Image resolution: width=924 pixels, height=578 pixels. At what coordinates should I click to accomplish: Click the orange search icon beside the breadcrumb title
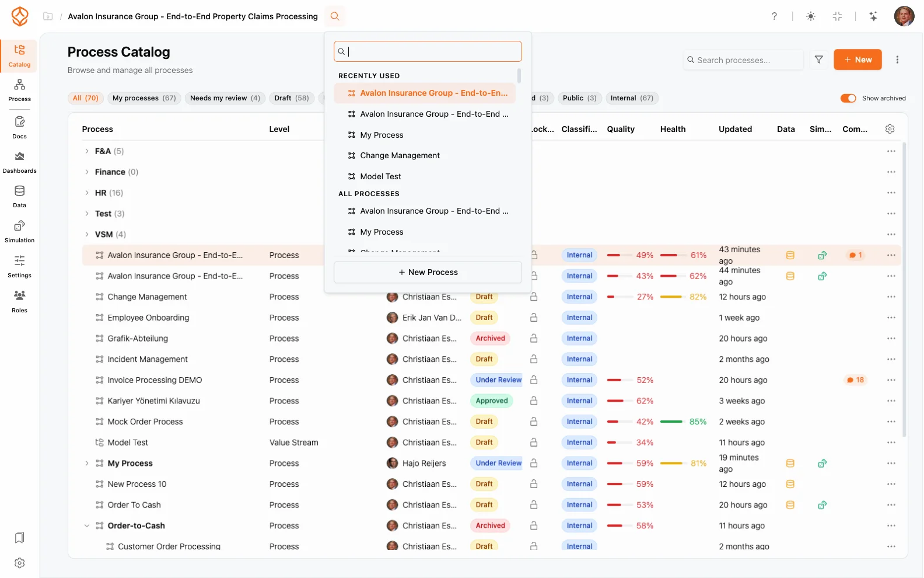pyautogui.click(x=335, y=16)
